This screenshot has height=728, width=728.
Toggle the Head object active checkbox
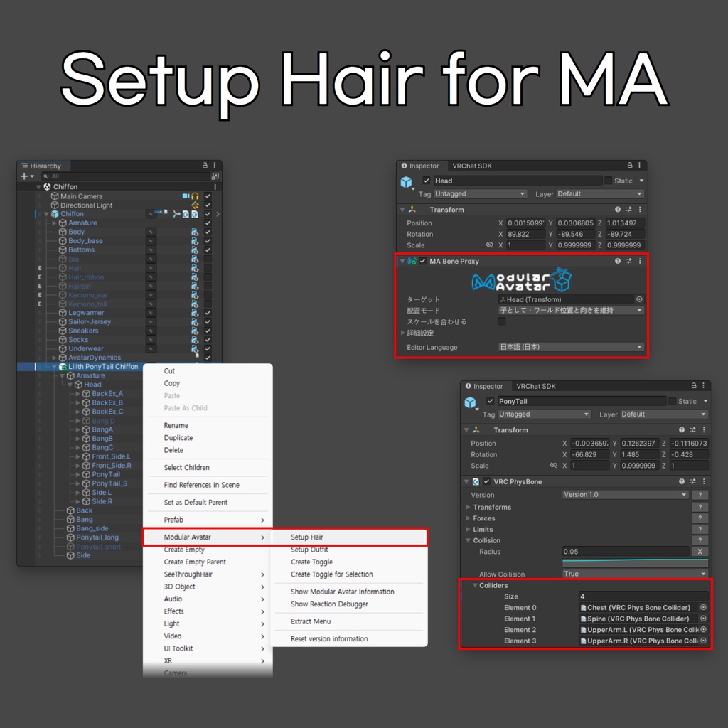427,181
